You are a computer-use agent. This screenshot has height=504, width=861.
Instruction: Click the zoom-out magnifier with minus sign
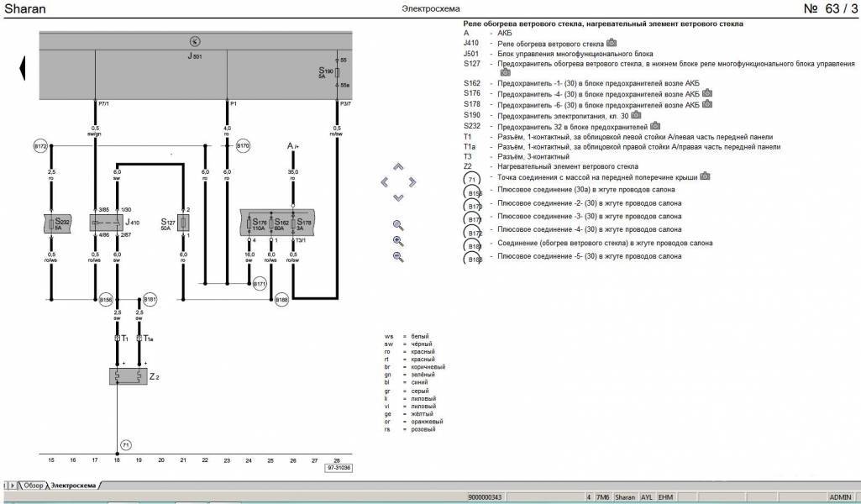coord(398,257)
